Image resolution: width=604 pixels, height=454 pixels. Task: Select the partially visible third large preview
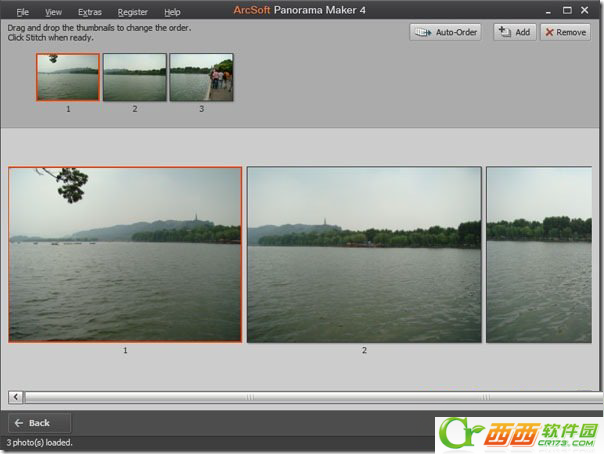click(539, 255)
